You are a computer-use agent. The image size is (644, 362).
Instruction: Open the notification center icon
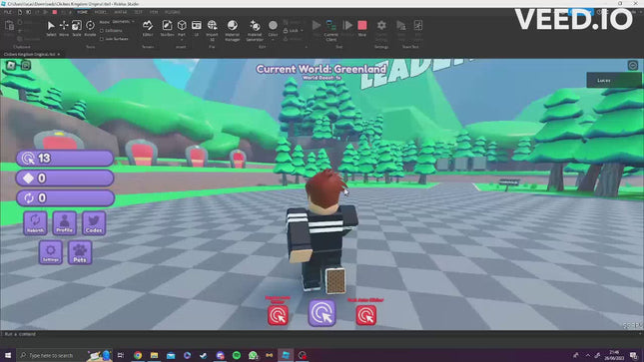(634, 355)
